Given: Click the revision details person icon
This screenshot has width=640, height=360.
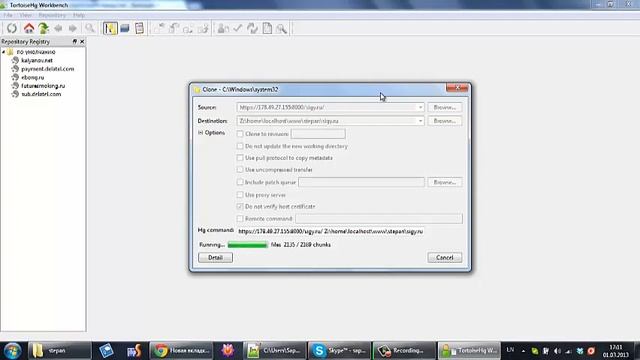Looking at the screenshot, I should pyautogui.click(x=223, y=28).
